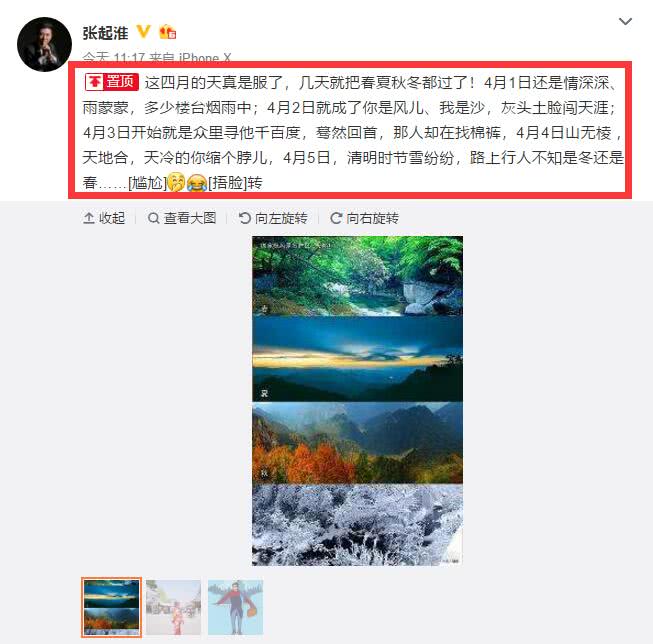Rotate the image with 向左旋转
The image size is (653, 644).
(273, 218)
